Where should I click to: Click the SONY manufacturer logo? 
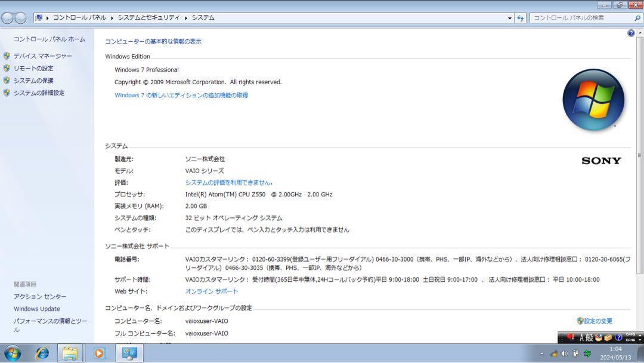pos(601,161)
